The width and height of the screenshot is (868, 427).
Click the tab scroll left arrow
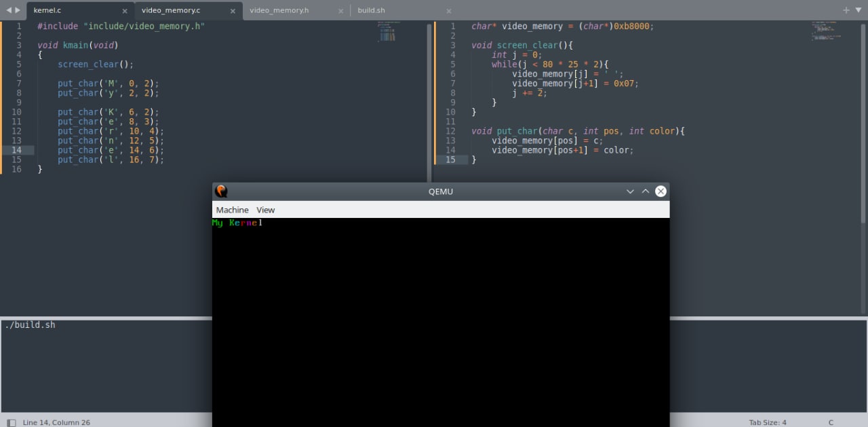[x=9, y=10]
